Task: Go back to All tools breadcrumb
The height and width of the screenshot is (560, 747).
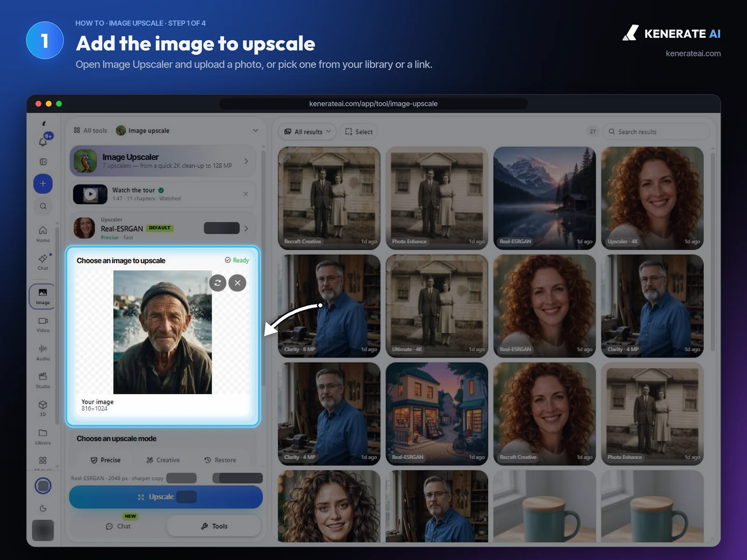Action: [x=91, y=131]
